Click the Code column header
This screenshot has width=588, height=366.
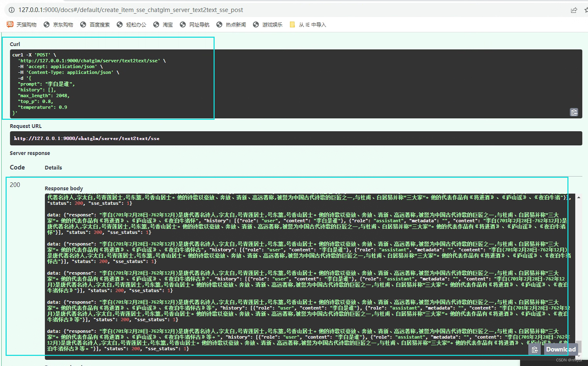coord(17,167)
